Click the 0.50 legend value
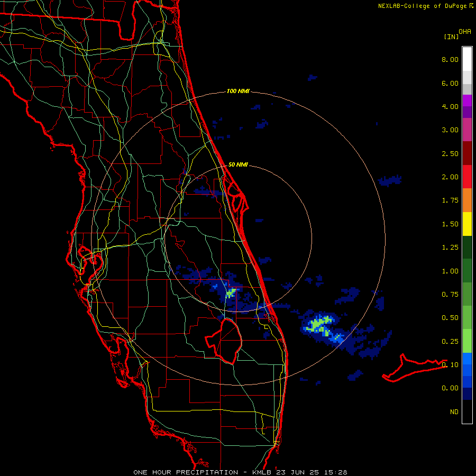 point(450,318)
